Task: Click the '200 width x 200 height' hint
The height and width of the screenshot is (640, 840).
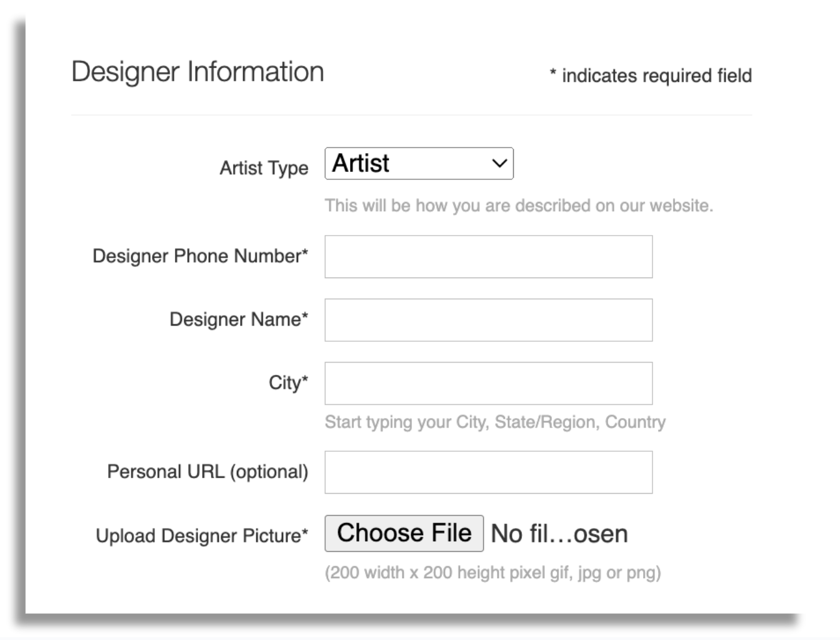Action: click(x=492, y=572)
